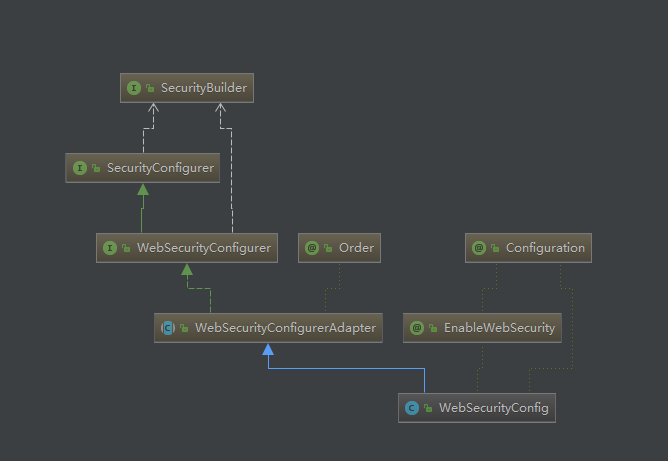This screenshot has height=461, width=668.
Task: Click the public visibility icon on SecurityBuilder
Action: [150, 88]
